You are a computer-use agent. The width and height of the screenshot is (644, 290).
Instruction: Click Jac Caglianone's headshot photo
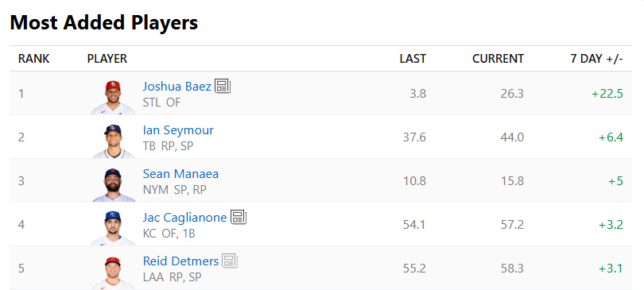point(113,229)
